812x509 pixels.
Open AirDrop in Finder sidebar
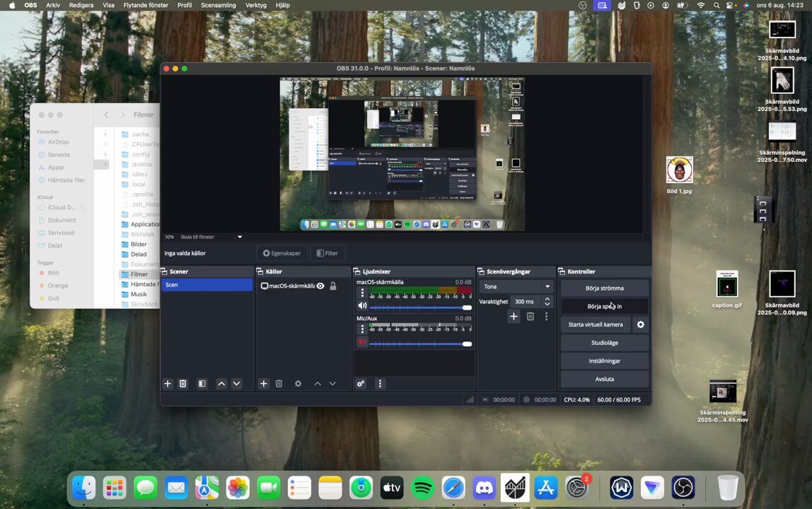click(58, 142)
